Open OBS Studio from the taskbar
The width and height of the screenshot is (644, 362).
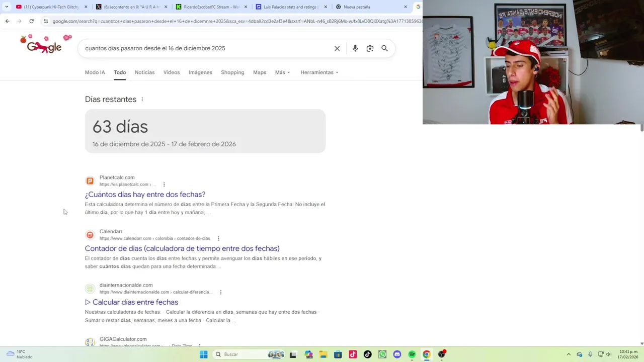click(x=442, y=354)
